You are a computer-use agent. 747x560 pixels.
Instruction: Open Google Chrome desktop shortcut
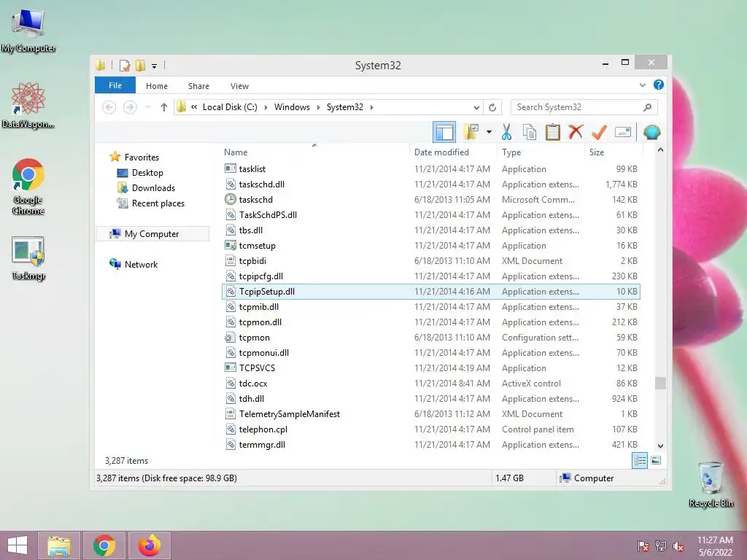pyautogui.click(x=28, y=187)
